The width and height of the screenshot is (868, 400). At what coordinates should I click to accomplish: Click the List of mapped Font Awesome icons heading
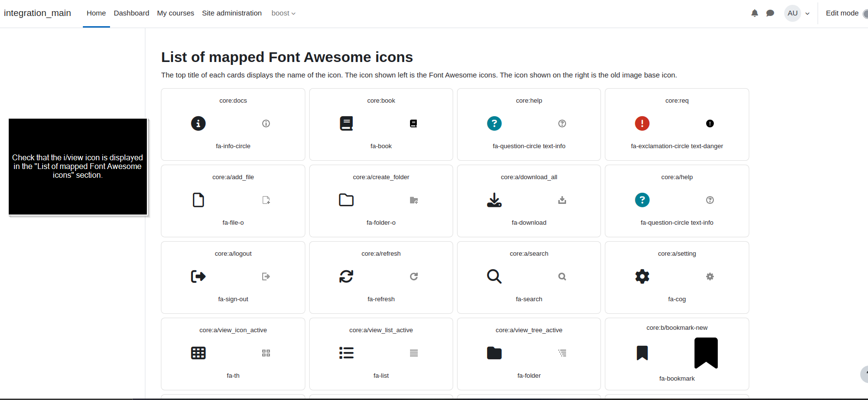click(x=287, y=57)
